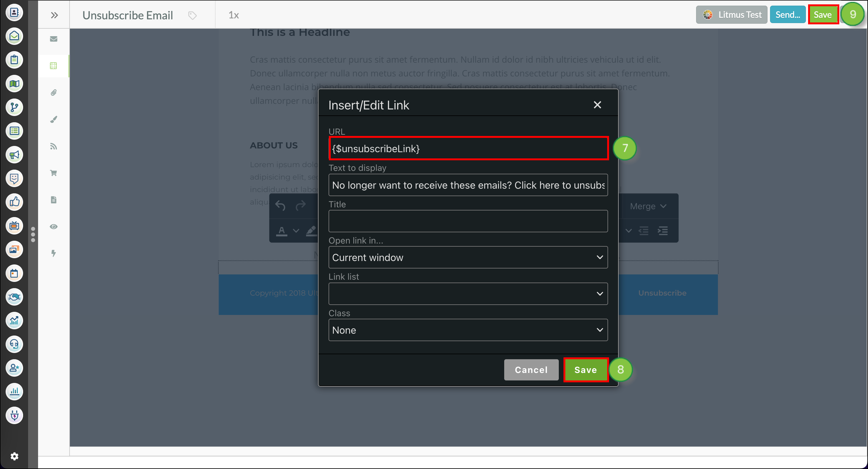The width and height of the screenshot is (868, 469).
Task: Click the ABOUT US heading in email
Action: coord(274,145)
